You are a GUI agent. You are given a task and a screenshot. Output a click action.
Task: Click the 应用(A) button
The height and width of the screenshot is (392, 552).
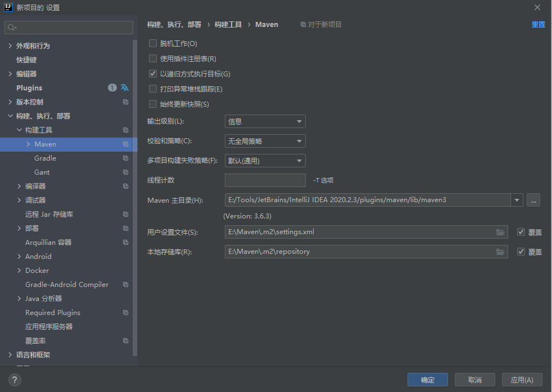pyautogui.click(x=522, y=380)
